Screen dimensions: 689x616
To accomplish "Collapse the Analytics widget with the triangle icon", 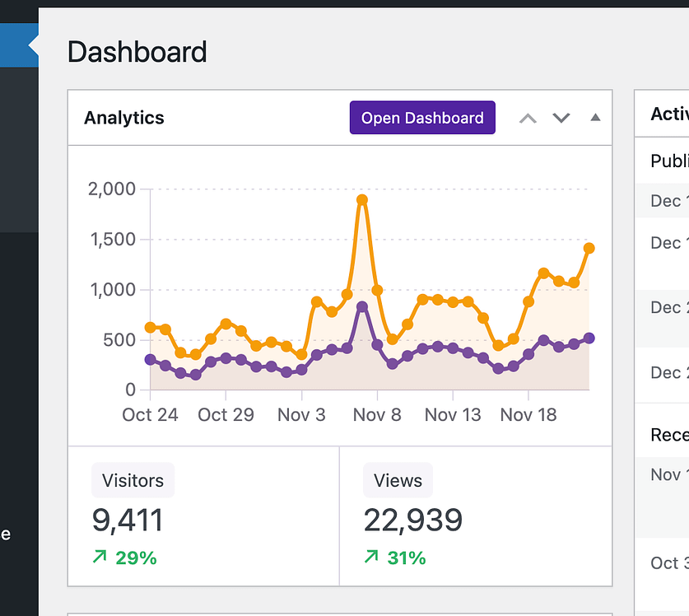I will click(594, 118).
